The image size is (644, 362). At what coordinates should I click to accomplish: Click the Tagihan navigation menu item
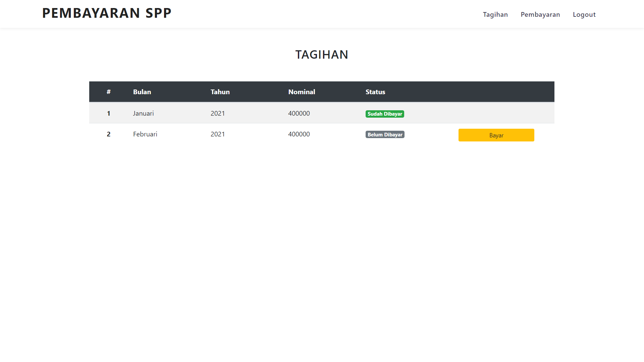pos(495,14)
